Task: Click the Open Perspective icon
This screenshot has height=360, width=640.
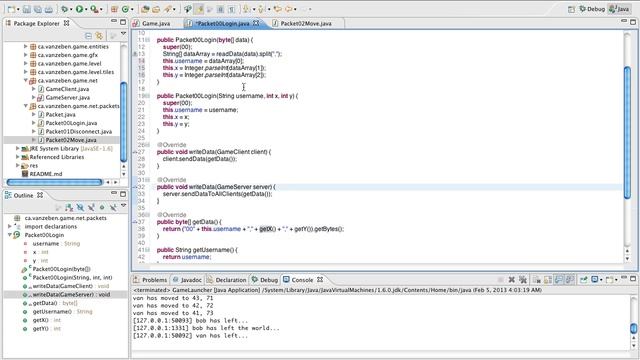Action: point(571,9)
